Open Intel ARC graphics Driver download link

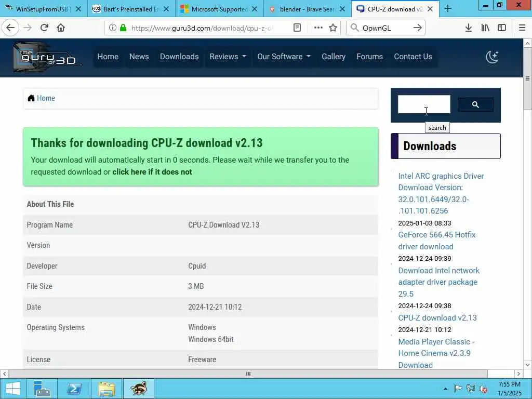441,193
